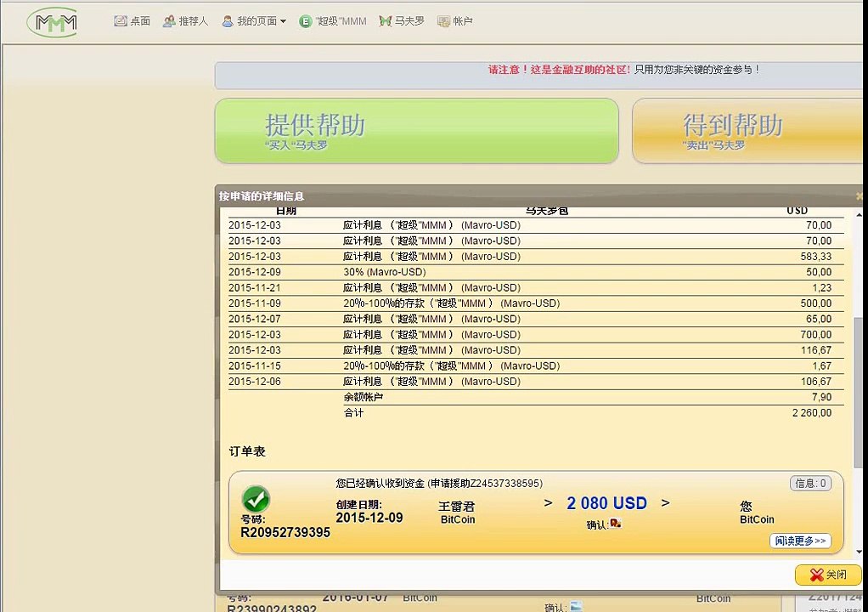Viewport: 868px width, 612px height.
Task: Expand the 我的页面 dropdown menu
Action: click(254, 21)
